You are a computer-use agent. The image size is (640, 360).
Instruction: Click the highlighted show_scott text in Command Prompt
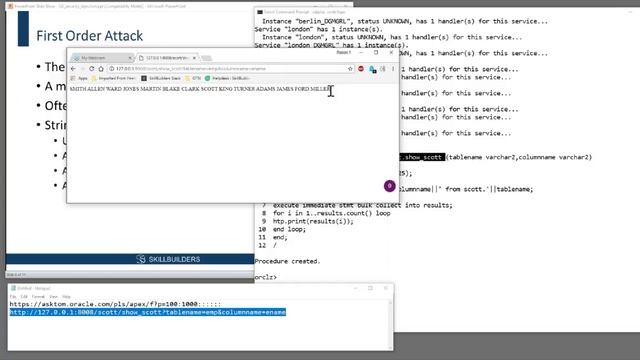(422, 157)
